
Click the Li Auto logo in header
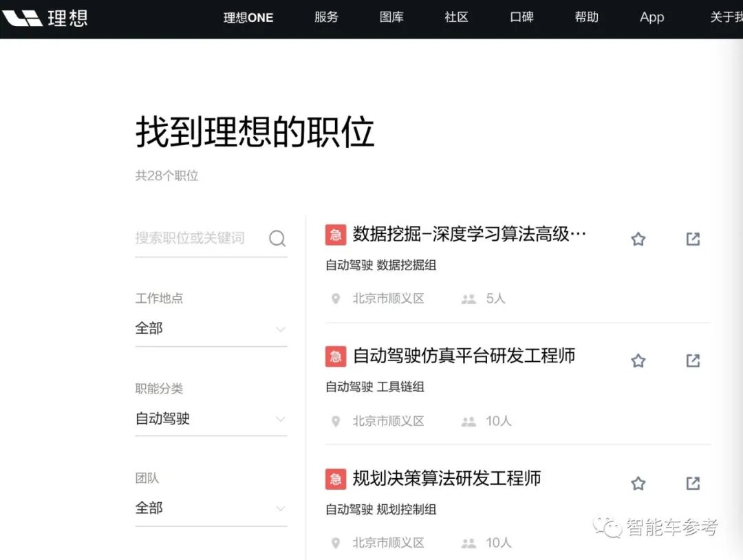[45, 18]
